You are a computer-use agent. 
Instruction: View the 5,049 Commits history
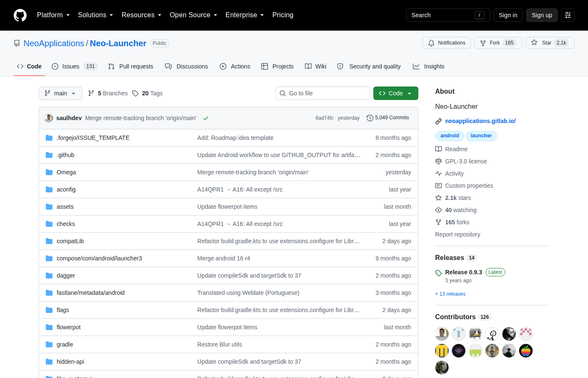(388, 118)
